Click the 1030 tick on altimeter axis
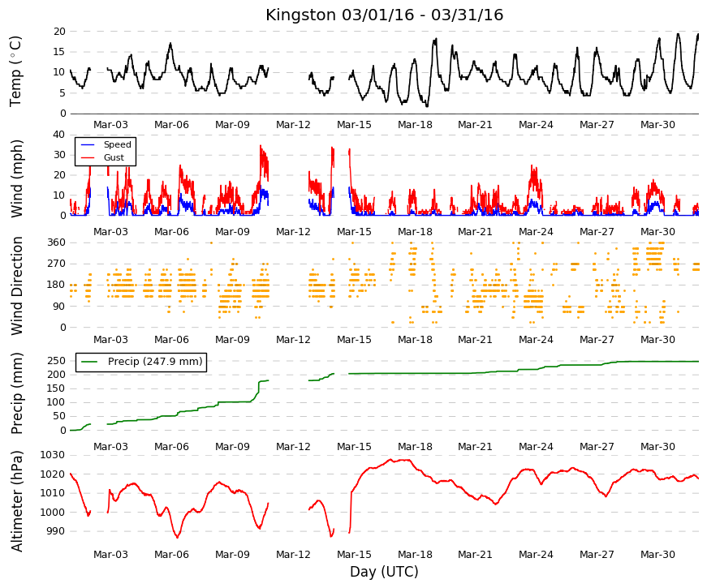The image size is (707, 588). [x=52, y=455]
